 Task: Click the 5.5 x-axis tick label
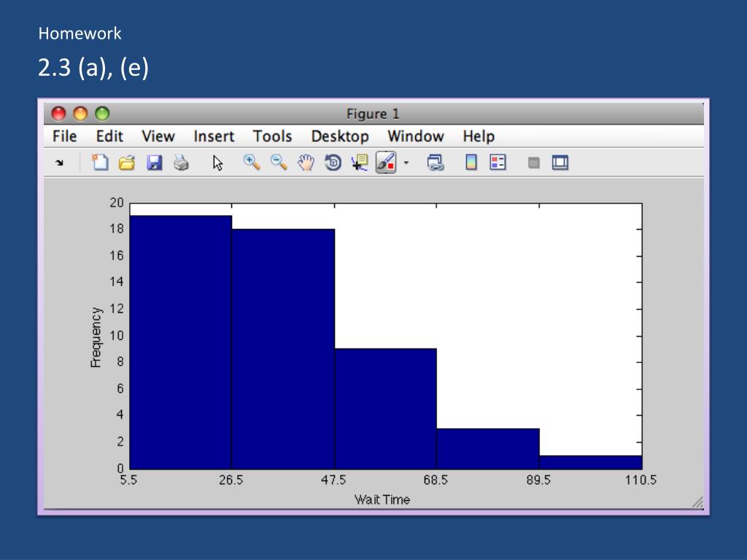click(x=128, y=480)
